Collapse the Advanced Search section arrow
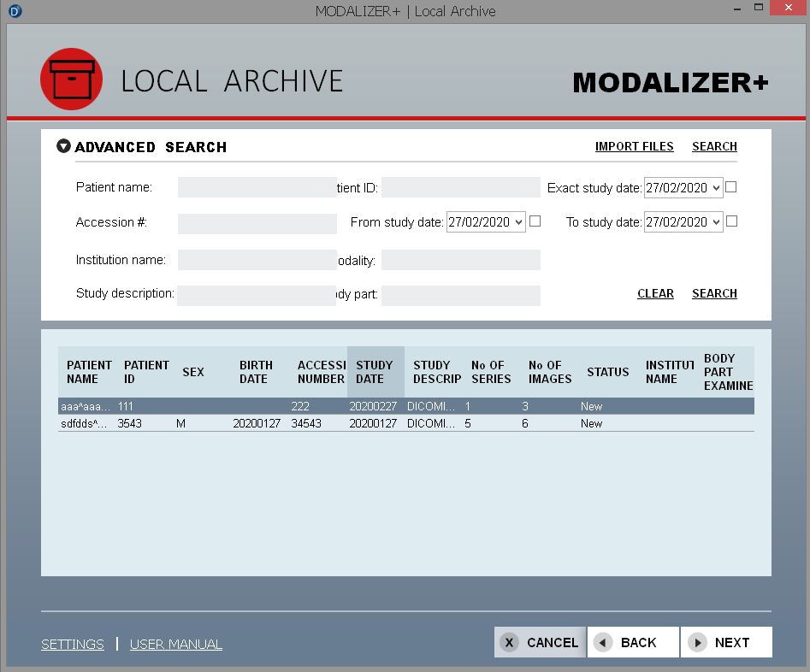This screenshot has width=810, height=672. click(64, 146)
